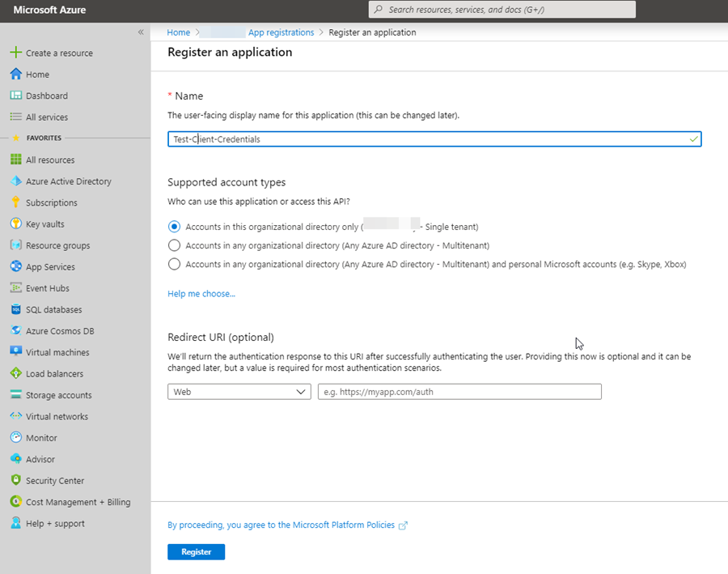The image size is (728, 574).
Task: Click the Supported account types heading
Action: (226, 182)
